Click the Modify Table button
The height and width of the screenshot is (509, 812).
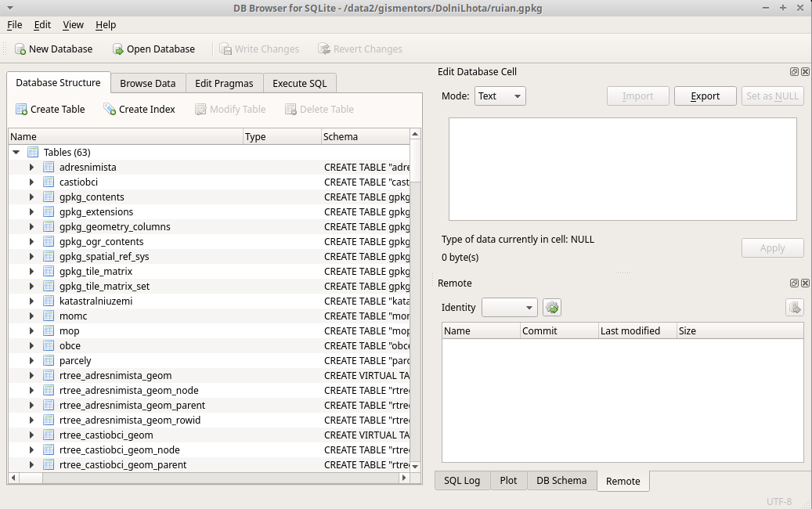pos(230,110)
